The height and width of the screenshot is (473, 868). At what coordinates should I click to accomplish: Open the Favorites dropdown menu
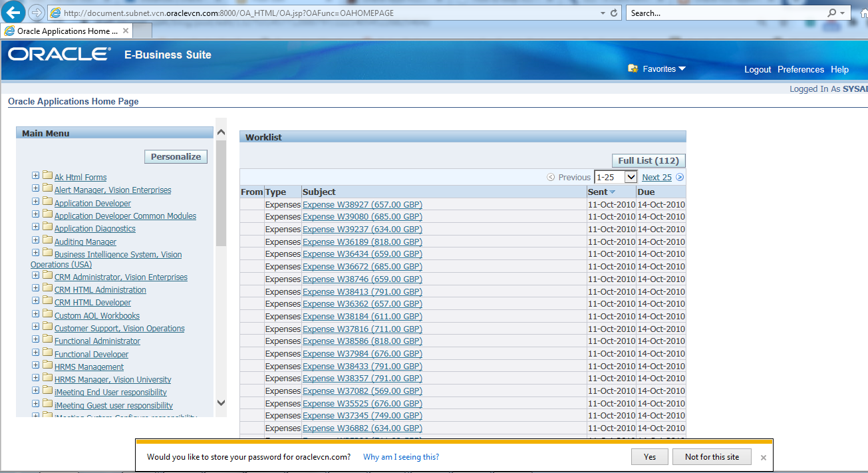[682, 69]
